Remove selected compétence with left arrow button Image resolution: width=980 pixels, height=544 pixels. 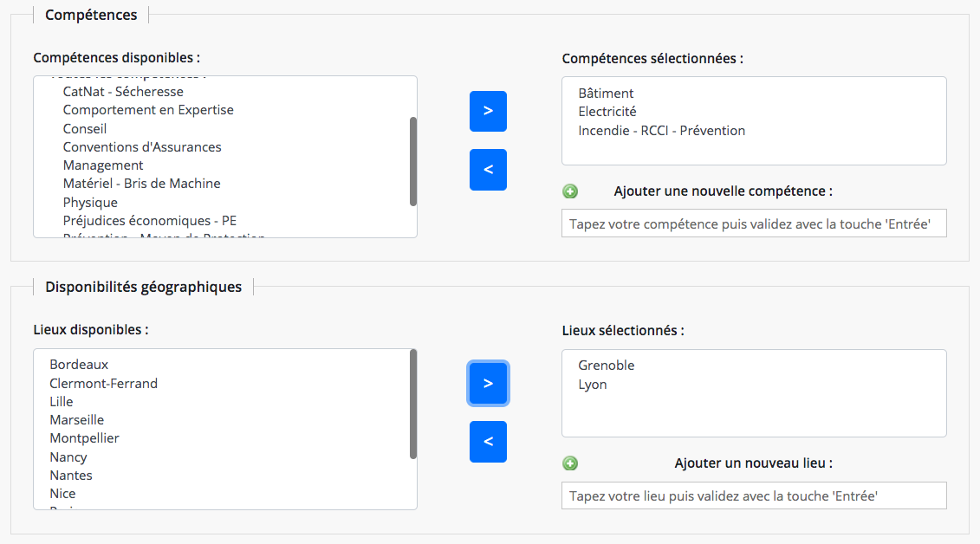pyautogui.click(x=488, y=170)
